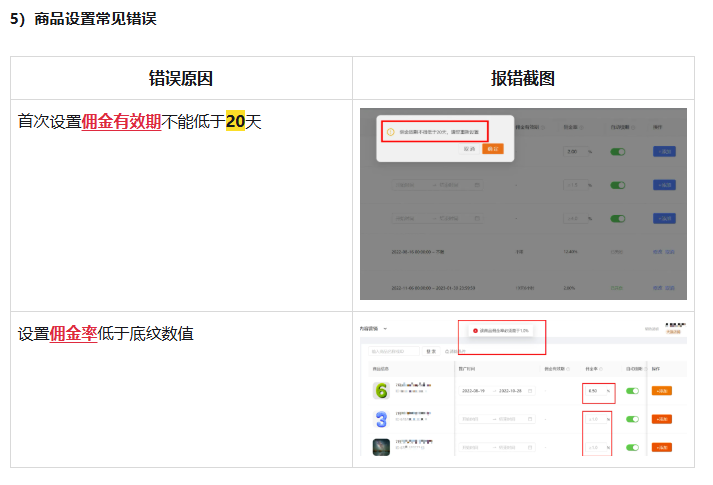The width and height of the screenshot is (713, 485).
Task: Click the commission rate field showing 6.50
Action: tap(596, 391)
